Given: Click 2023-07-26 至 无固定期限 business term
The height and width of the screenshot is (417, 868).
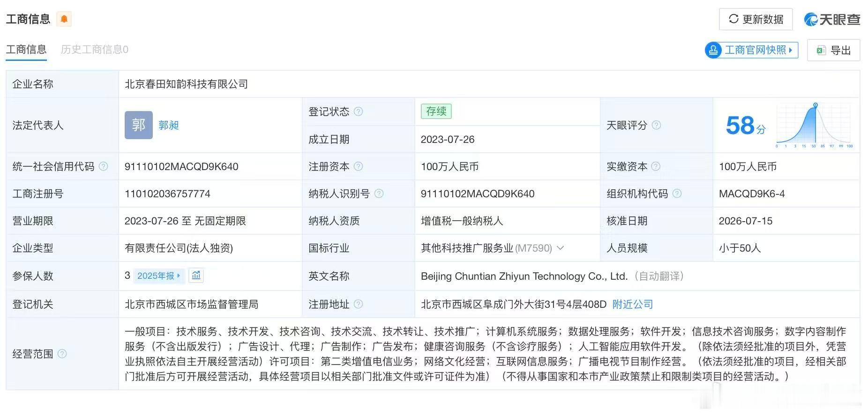Looking at the screenshot, I should pos(185,221).
